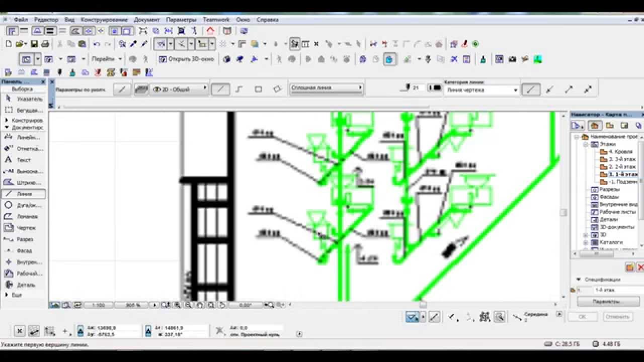Select the Бегущая marquee tool
This screenshot has width=644, height=362.
coord(24,110)
